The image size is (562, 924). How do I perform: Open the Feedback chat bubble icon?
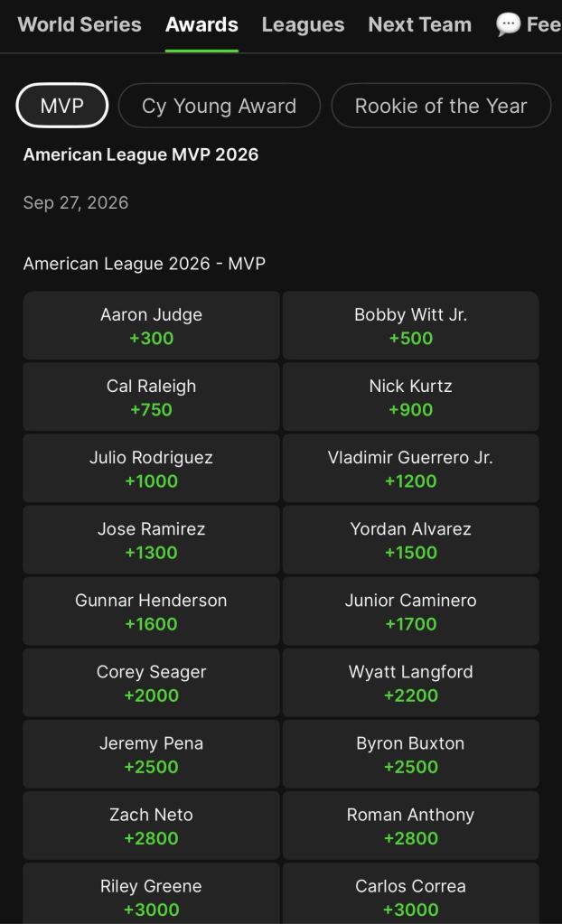pos(508,24)
